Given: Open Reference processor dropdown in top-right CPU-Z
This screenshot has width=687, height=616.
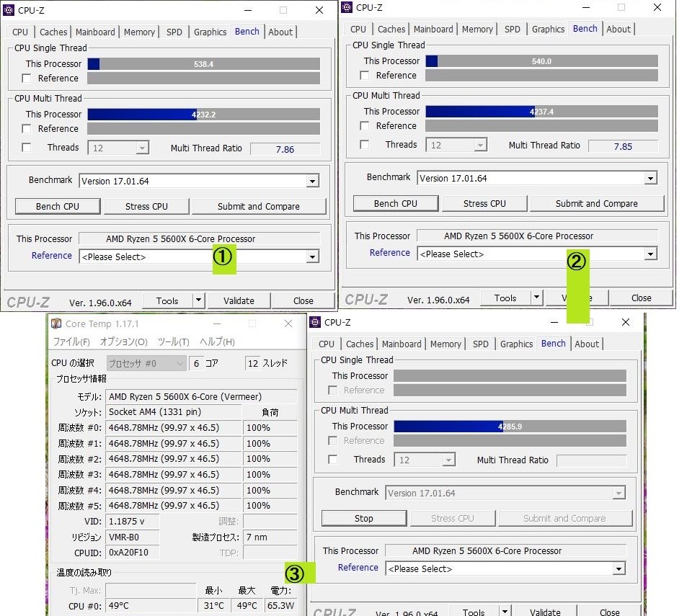Looking at the screenshot, I should click(650, 254).
